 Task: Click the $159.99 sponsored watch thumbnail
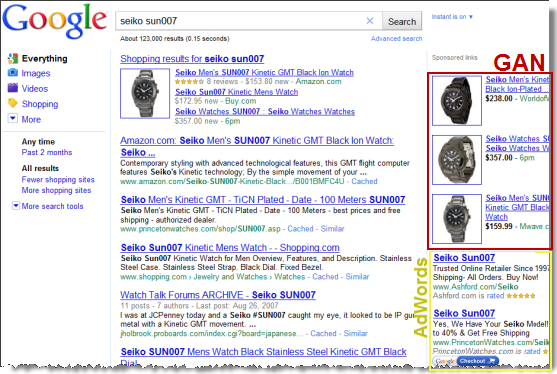pos(457,219)
